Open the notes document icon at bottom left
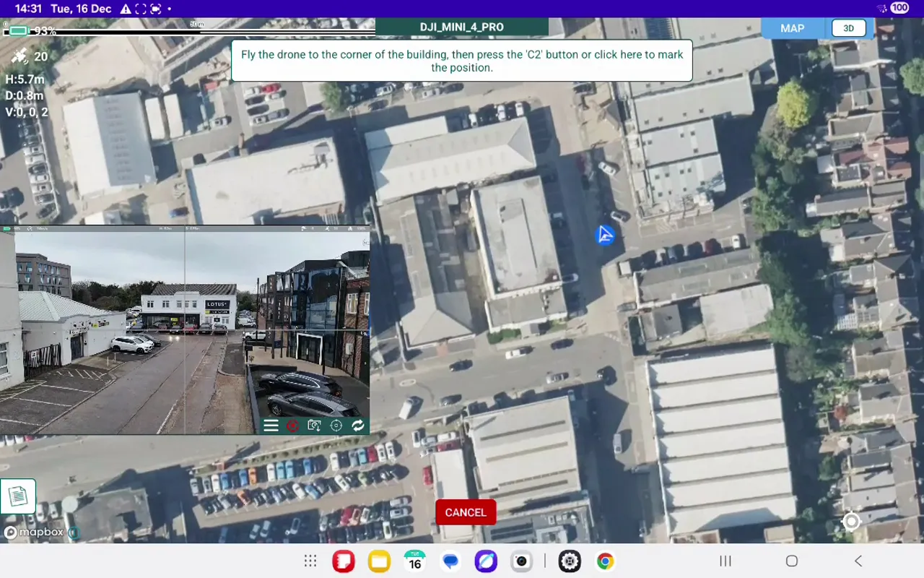The width and height of the screenshot is (924, 578). pyautogui.click(x=18, y=496)
